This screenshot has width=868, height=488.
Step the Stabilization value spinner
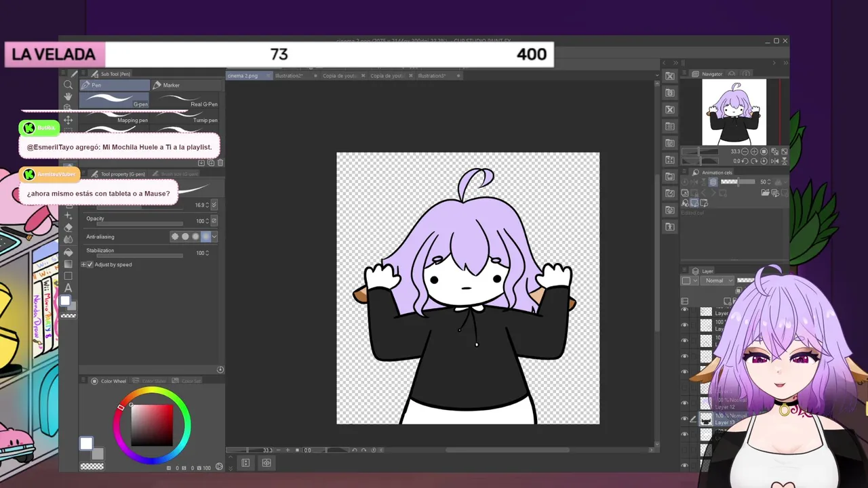click(x=208, y=253)
